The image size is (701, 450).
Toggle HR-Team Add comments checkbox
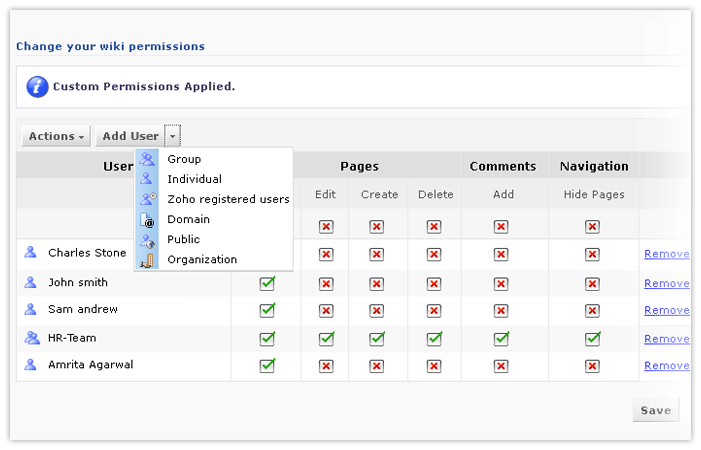click(x=501, y=339)
